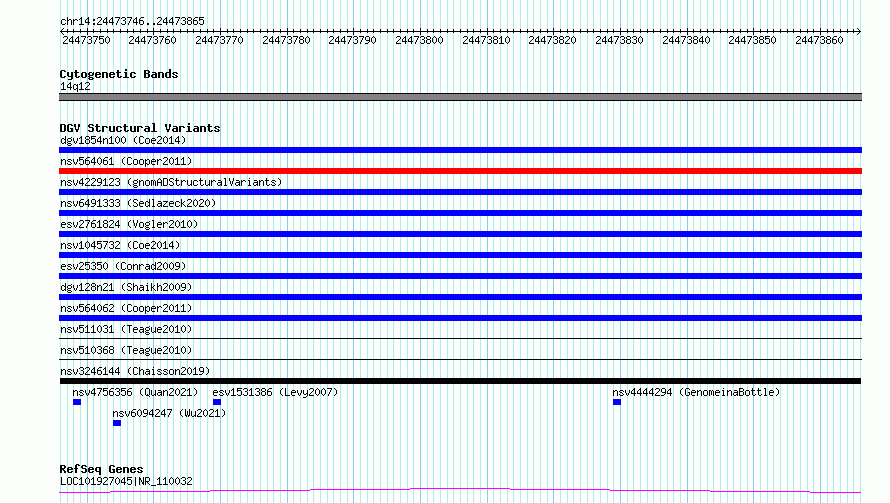Click dgv128n21 (Shaikh2009) label
Viewport: 890px width, 503px height.
click(x=126, y=287)
